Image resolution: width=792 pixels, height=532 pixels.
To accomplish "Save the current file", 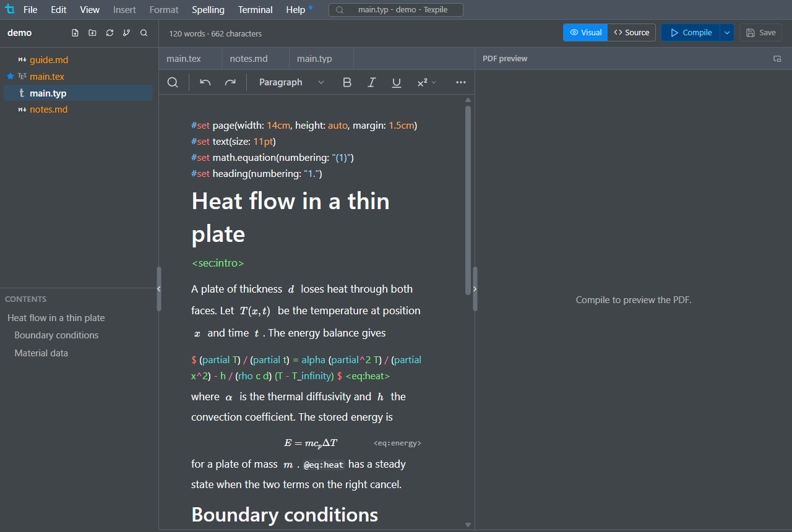I will [x=760, y=33].
